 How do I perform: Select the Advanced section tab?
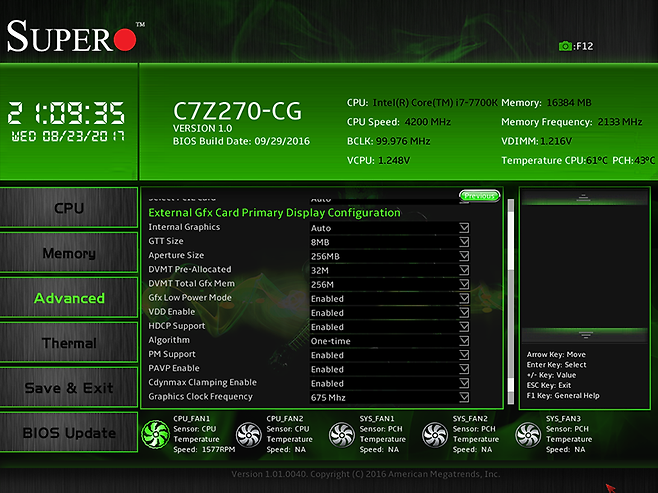[69, 298]
